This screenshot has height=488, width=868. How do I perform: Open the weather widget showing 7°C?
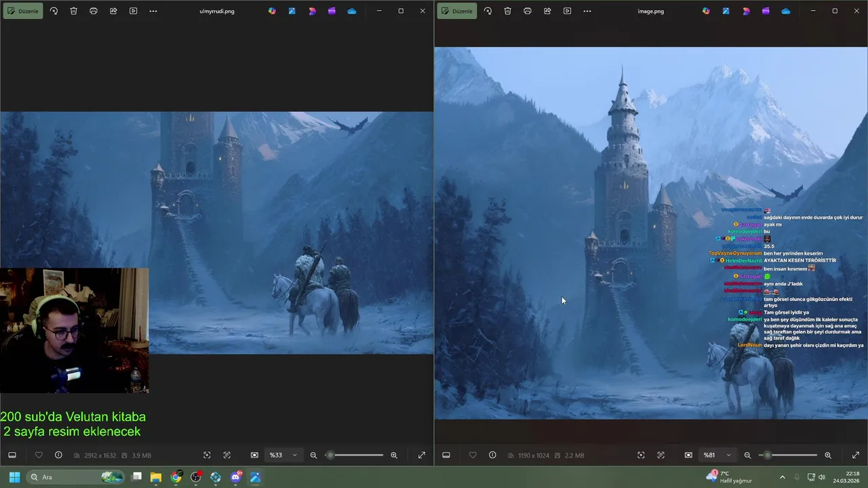click(x=730, y=477)
